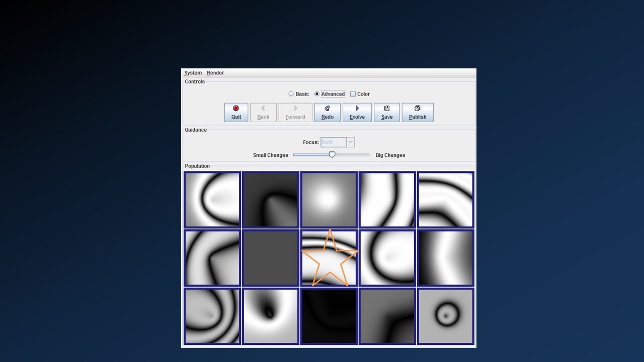Select the Advanced radio button

[x=317, y=94]
